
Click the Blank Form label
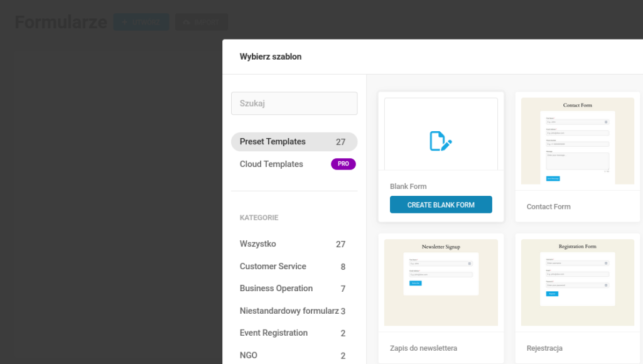pos(408,186)
